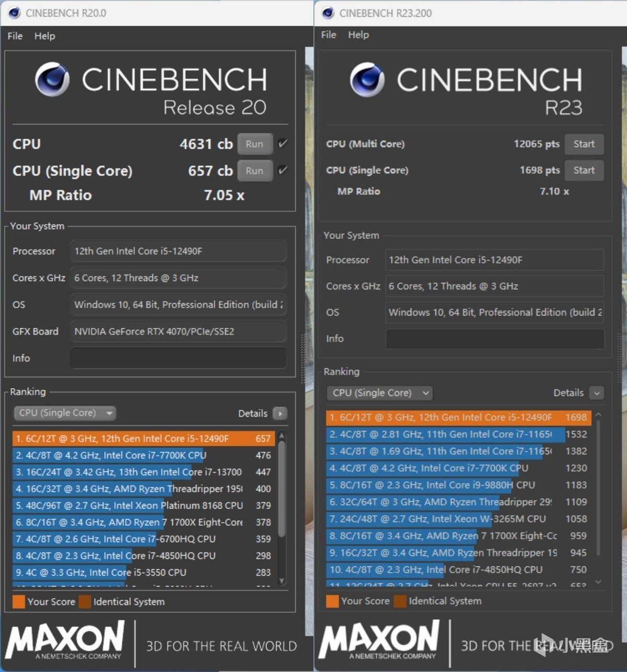The height and width of the screenshot is (672, 627).
Task: Click the 4631 cb CPU score in R20
Action: [x=206, y=144]
